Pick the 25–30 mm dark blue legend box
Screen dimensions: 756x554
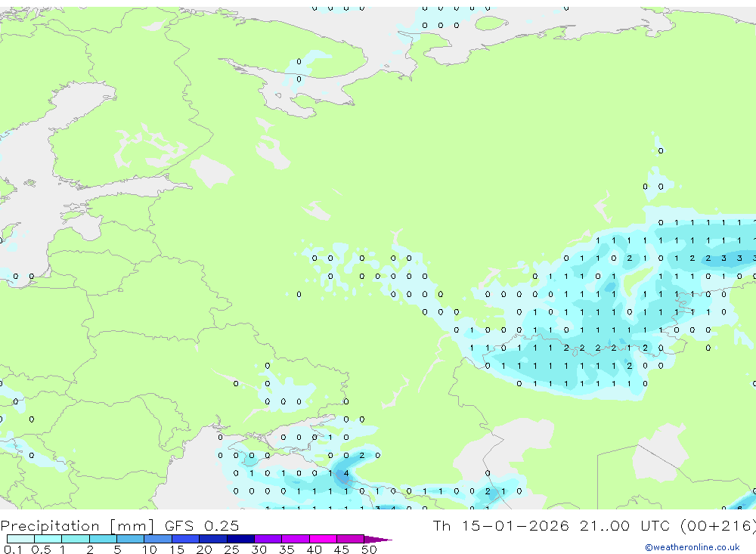click(x=240, y=539)
